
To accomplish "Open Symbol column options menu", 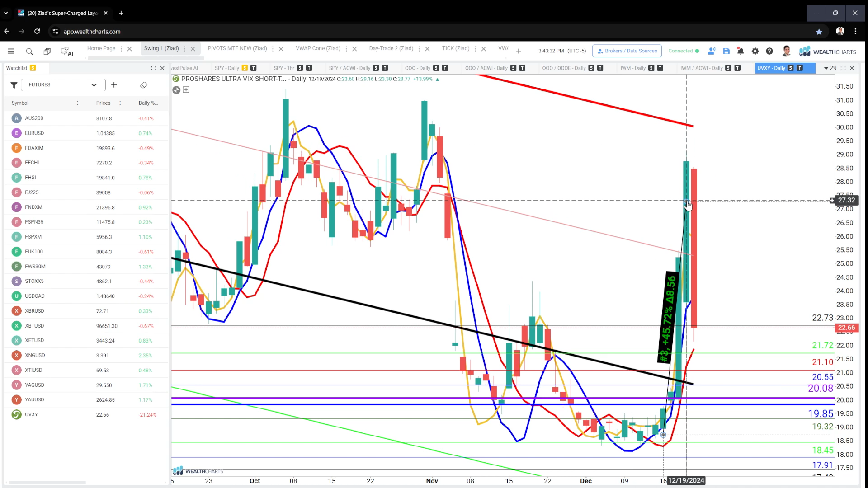I will pyautogui.click(x=78, y=103).
